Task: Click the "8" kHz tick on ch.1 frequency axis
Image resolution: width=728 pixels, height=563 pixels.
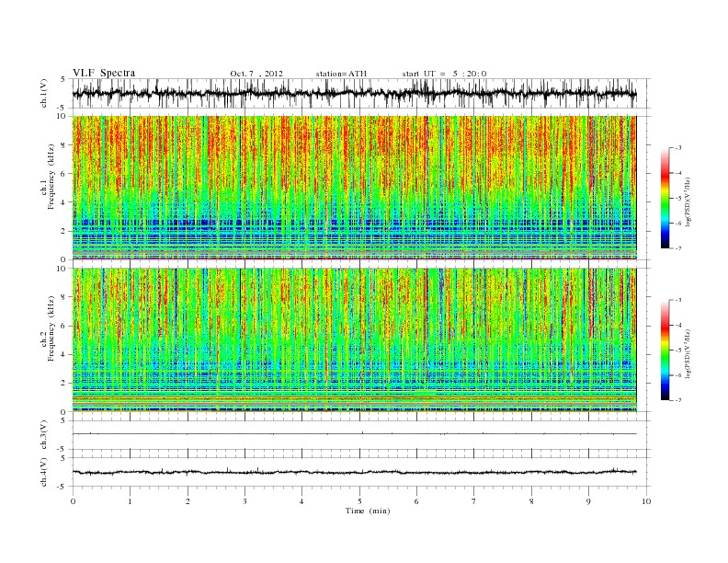Action: click(x=63, y=145)
